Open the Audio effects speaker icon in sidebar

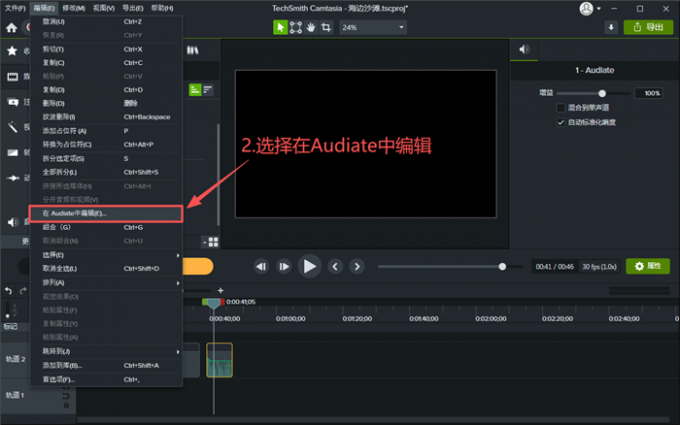(13, 222)
